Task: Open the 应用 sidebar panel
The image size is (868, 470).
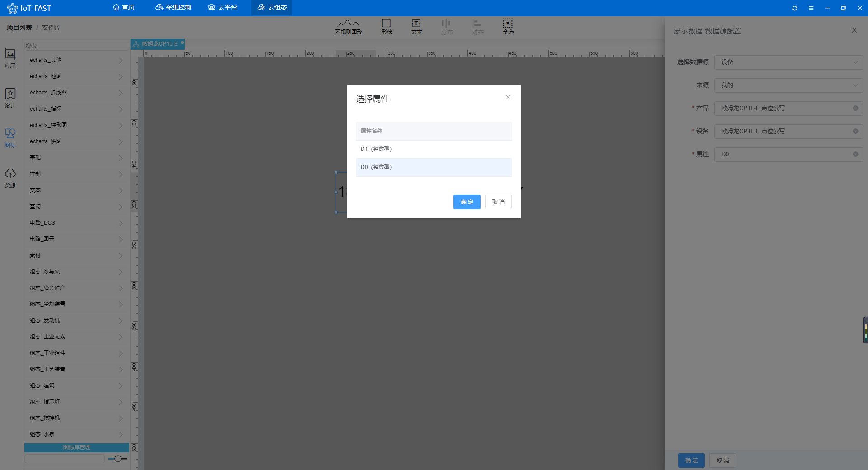Action: (x=10, y=59)
